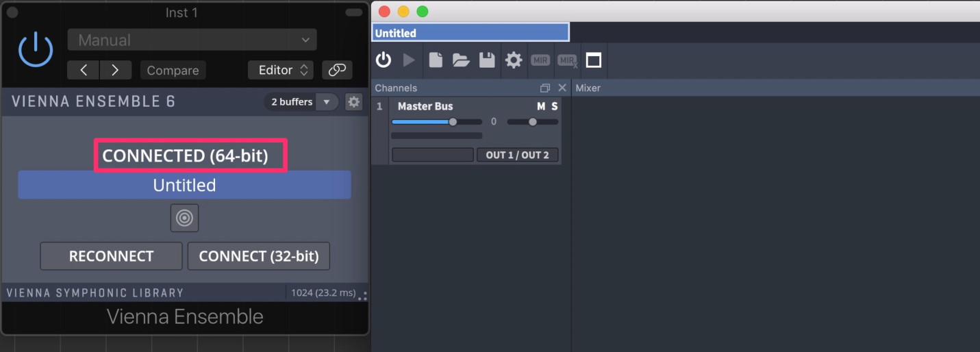Viewport: 980px width, 352px height.
Task: Undock the Channels panel
Action: [545, 88]
